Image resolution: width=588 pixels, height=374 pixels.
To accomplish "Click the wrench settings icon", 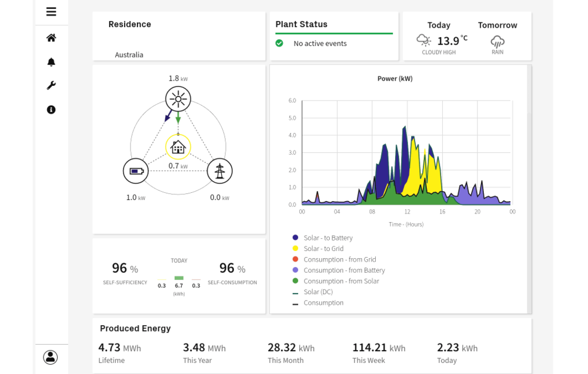I will point(51,85).
